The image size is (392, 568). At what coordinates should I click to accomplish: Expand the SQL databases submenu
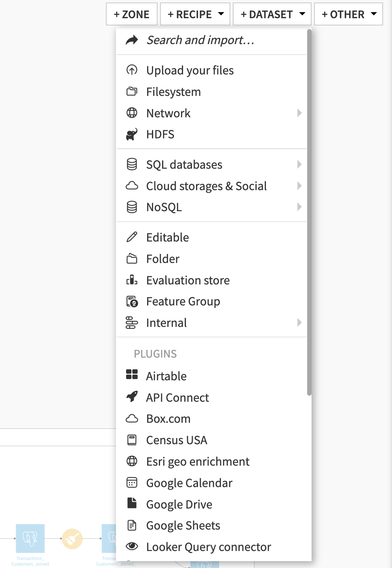point(299,164)
